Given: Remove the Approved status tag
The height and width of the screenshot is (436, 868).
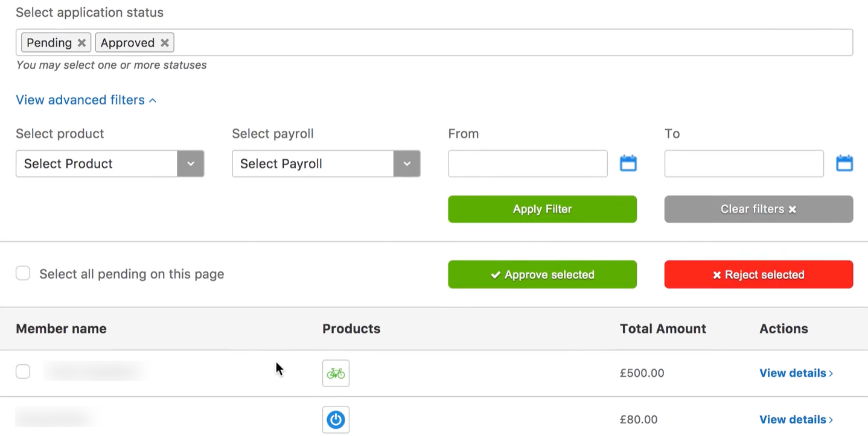Looking at the screenshot, I should tap(164, 43).
